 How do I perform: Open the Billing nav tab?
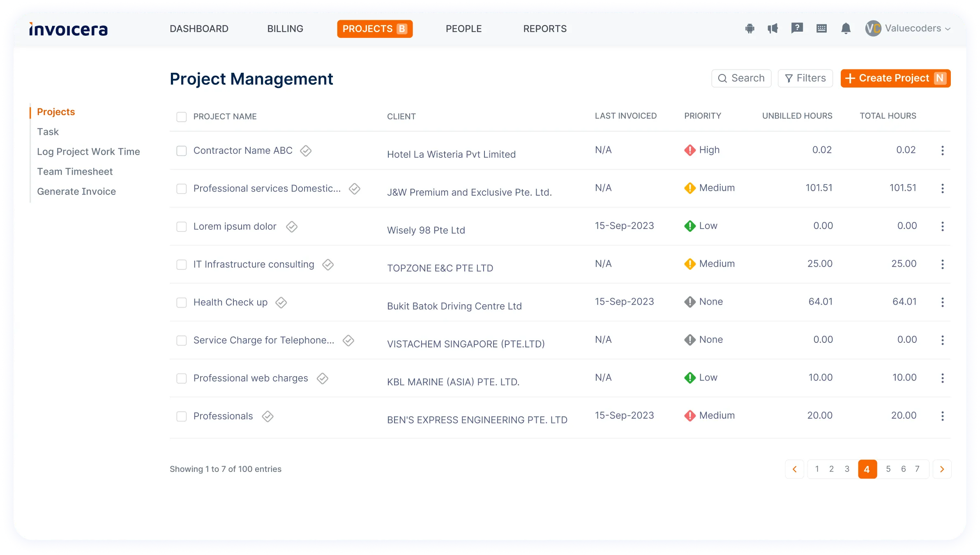[285, 29]
